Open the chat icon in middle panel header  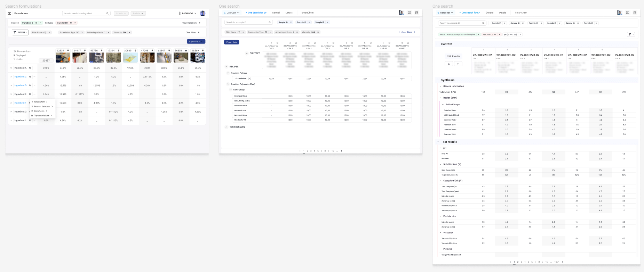click(x=409, y=13)
